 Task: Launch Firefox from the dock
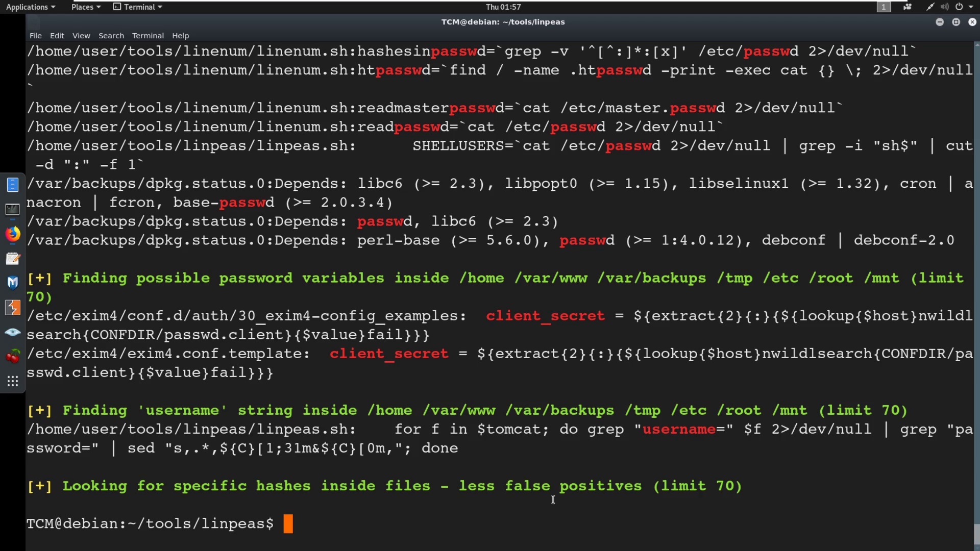(x=13, y=234)
